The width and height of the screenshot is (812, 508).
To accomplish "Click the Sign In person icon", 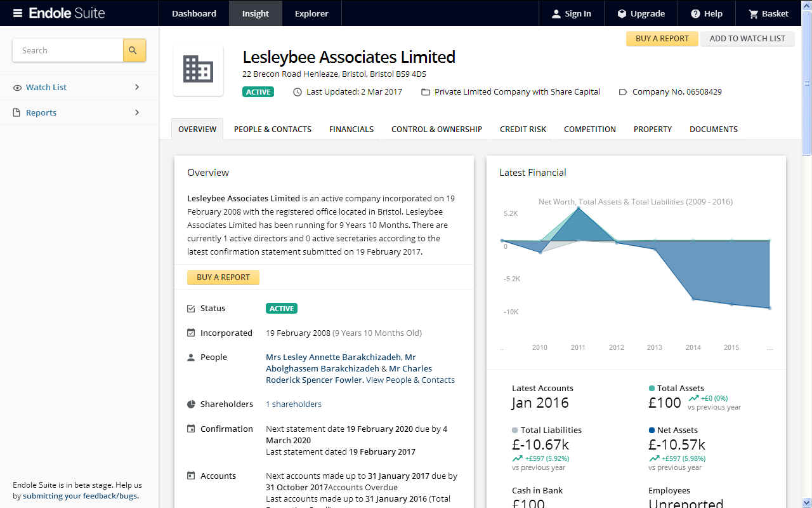I will (x=556, y=14).
